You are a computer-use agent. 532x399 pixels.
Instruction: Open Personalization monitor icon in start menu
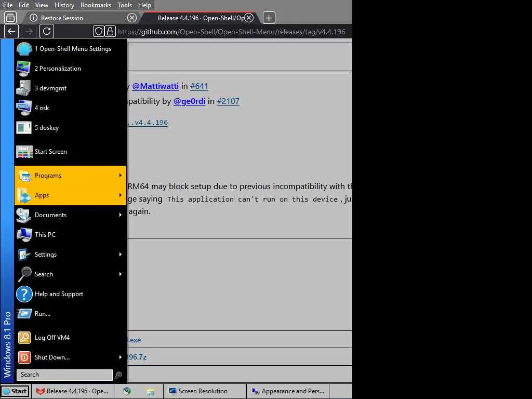24,69
